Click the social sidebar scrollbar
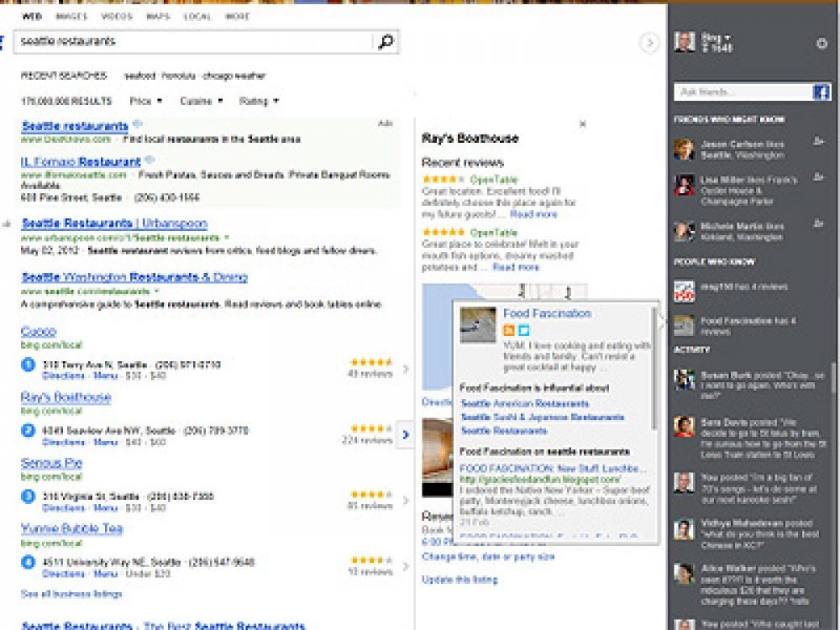Screen dimensions: 840x630 point(833,380)
